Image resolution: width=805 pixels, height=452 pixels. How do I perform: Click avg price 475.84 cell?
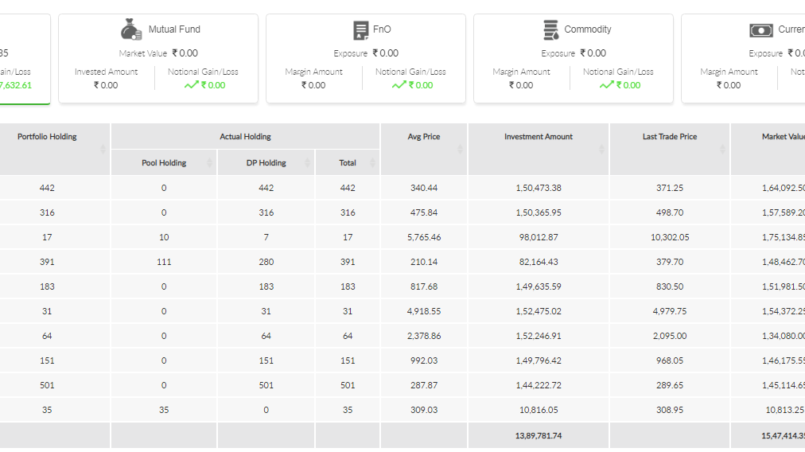[424, 213]
